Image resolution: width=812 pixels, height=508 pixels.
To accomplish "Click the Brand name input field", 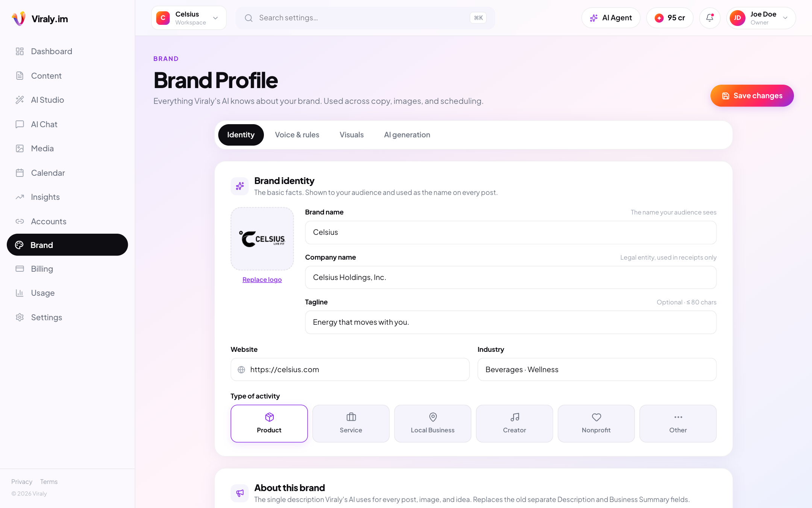I will coord(511,233).
